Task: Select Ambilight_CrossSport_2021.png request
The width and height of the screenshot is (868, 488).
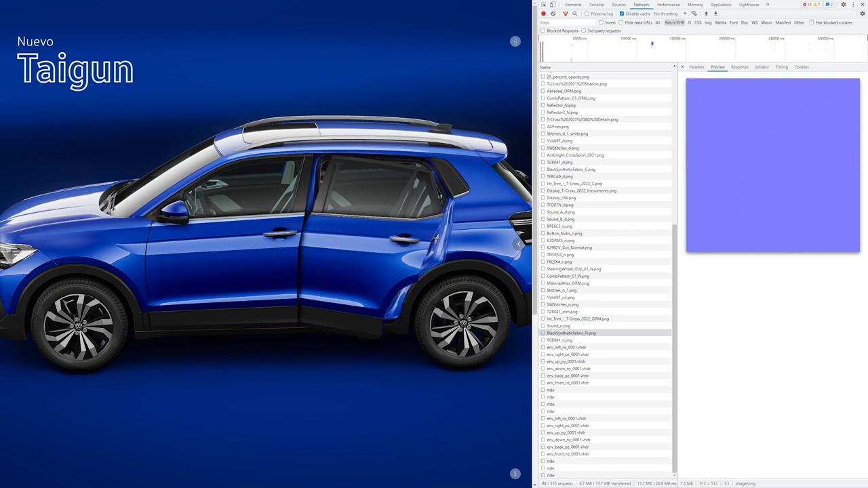Action: (x=606, y=155)
